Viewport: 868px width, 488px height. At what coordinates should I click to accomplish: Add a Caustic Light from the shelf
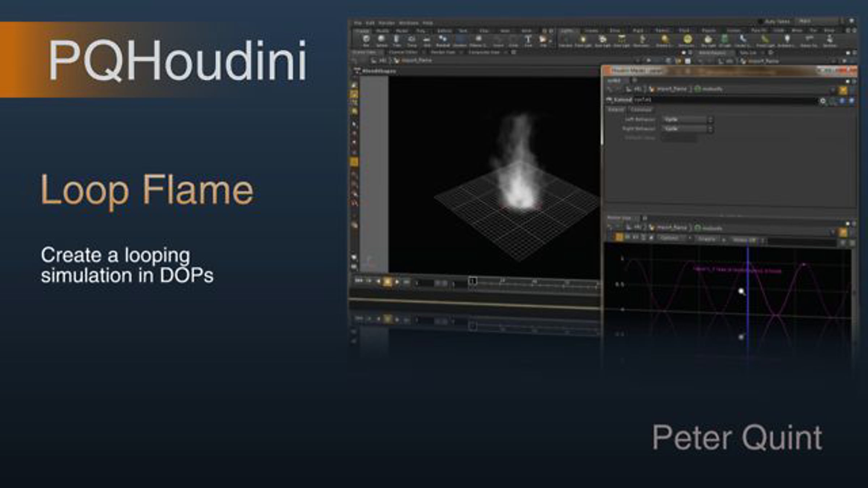tap(743, 40)
